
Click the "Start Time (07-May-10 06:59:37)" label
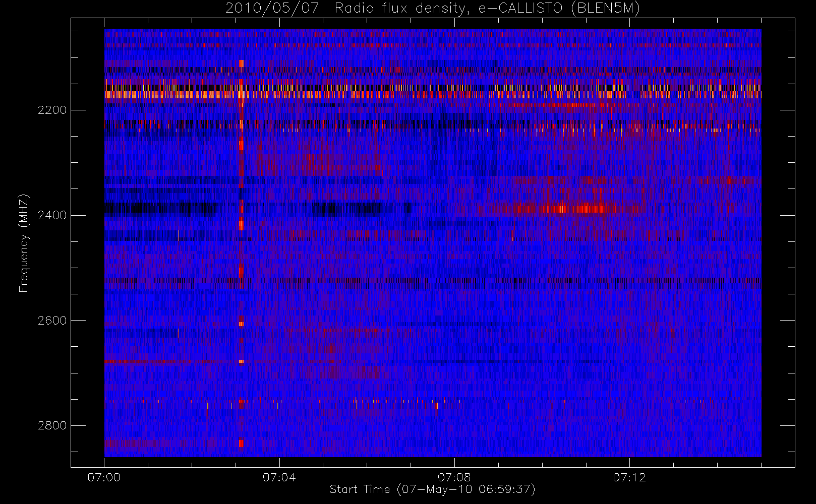(x=432, y=489)
